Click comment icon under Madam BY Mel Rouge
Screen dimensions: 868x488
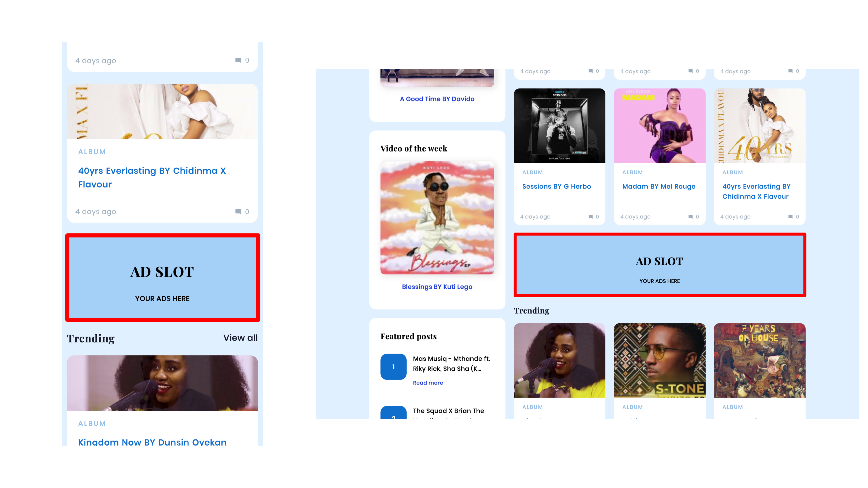(690, 217)
